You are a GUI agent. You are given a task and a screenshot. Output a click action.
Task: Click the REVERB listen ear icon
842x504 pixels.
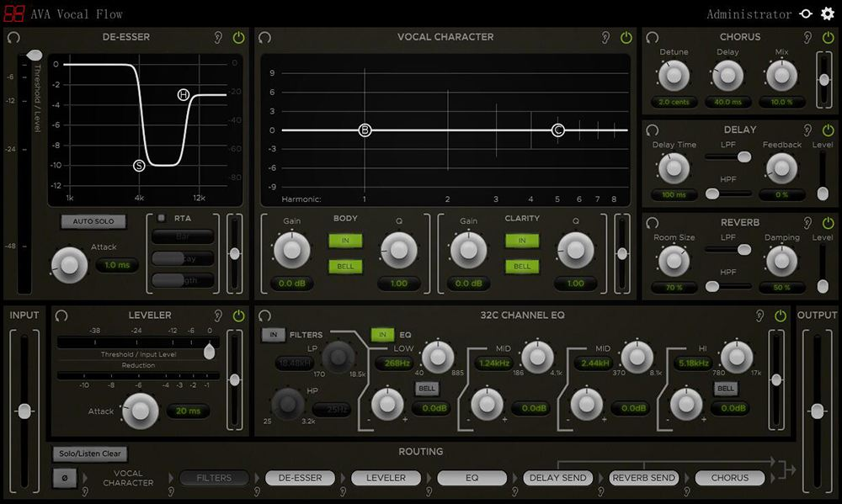pyautogui.click(x=807, y=223)
